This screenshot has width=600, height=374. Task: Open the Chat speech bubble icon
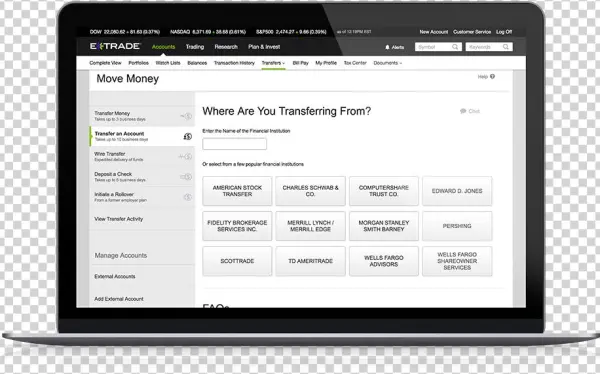(x=463, y=111)
